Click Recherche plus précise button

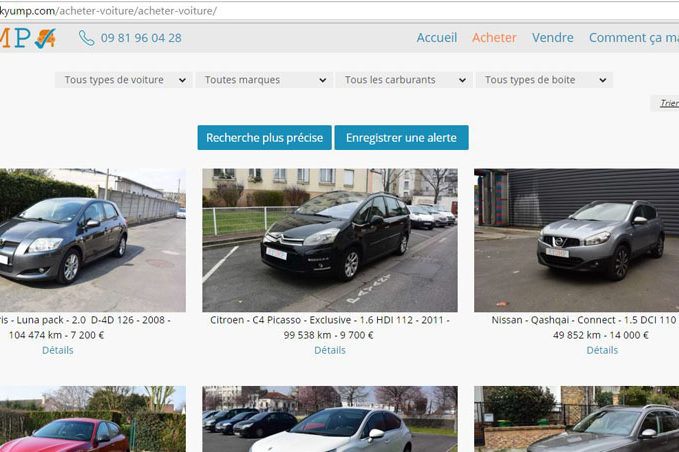click(x=265, y=138)
